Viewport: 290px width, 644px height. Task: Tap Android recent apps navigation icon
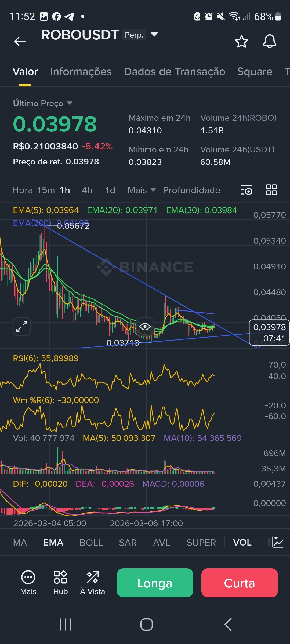pyautogui.click(x=66, y=624)
